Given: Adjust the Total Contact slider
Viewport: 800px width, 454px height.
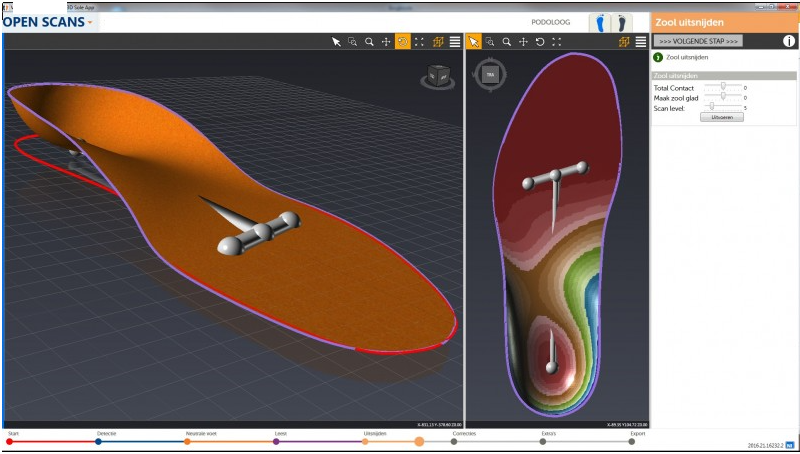Looking at the screenshot, I should (722, 88).
